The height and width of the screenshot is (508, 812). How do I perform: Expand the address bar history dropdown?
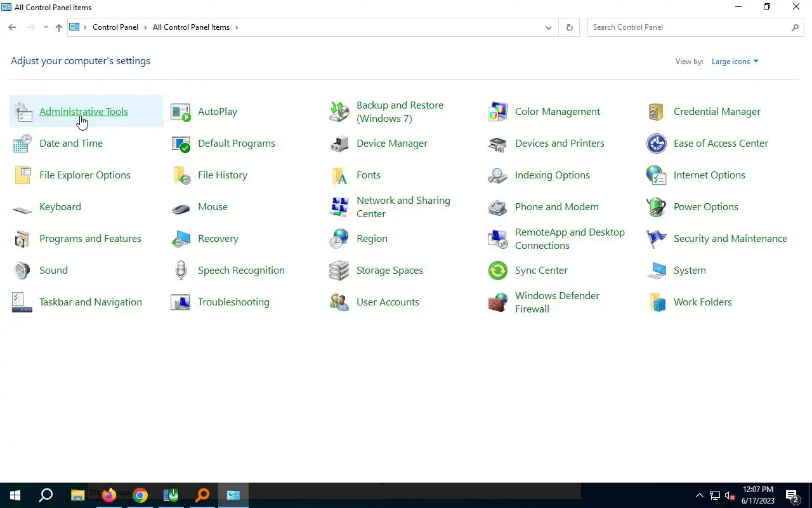point(549,28)
